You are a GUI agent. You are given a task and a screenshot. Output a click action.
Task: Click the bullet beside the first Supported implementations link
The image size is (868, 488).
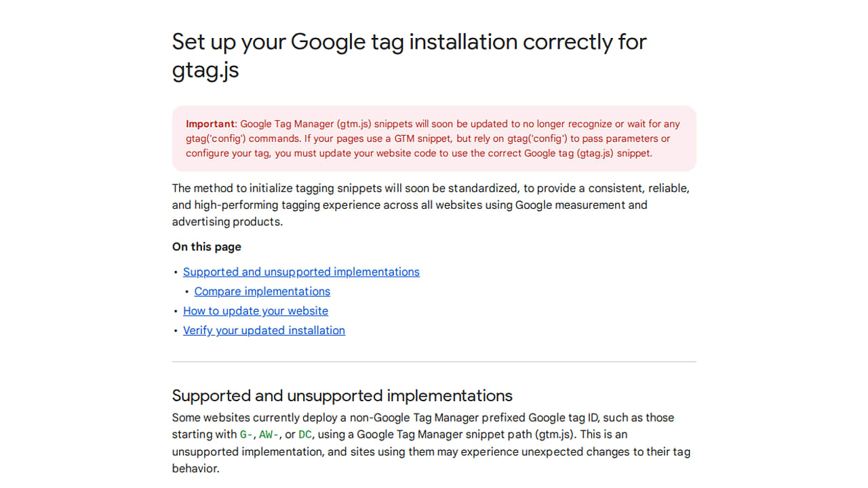pos(176,272)
